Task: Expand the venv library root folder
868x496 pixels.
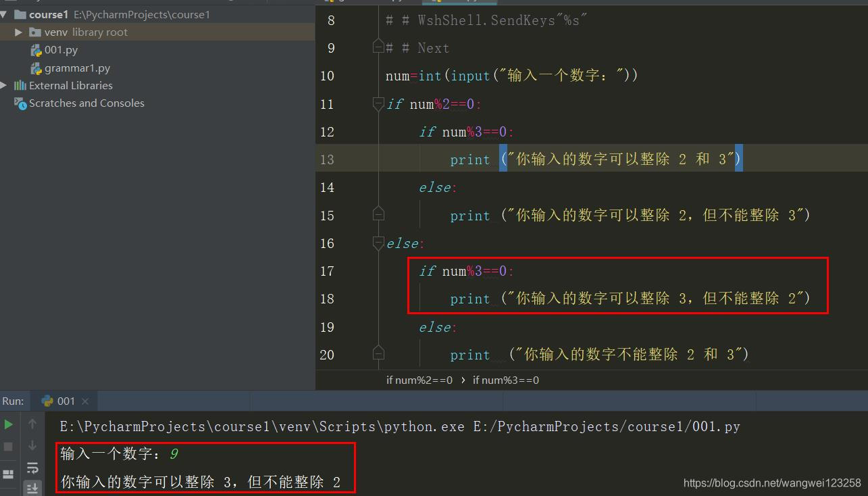Action: pyautogui.click(x=18, y=32)
